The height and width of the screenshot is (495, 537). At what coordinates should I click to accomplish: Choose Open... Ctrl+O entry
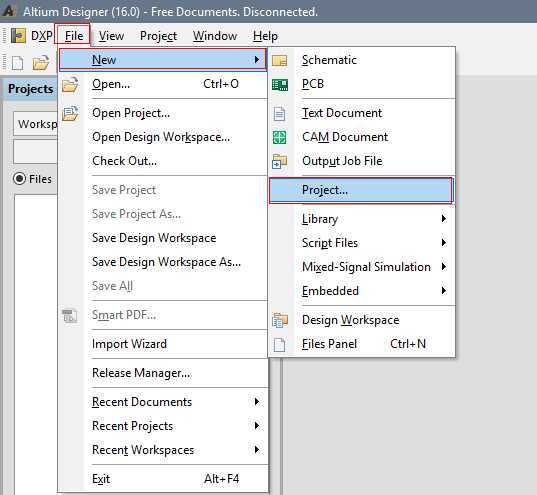click(x=163, y=84)
